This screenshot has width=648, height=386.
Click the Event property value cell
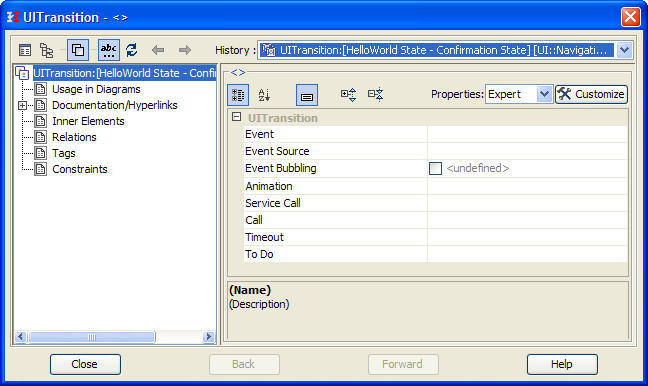[x=527, y=134]
